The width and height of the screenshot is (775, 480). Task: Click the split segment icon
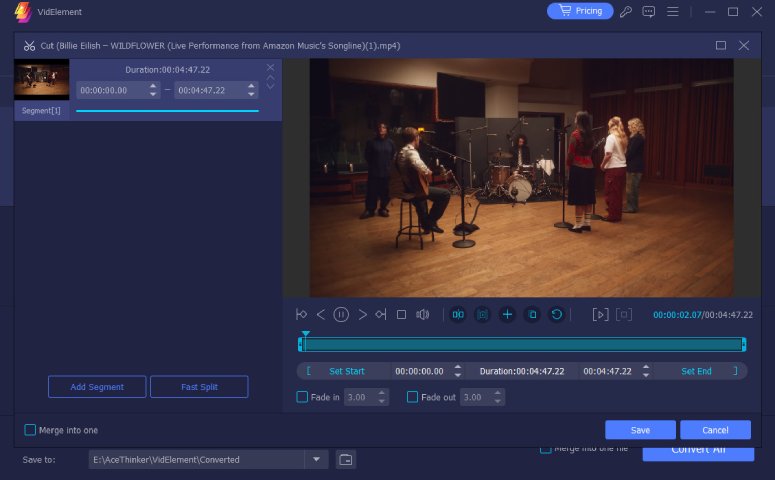tap(458, 314)
